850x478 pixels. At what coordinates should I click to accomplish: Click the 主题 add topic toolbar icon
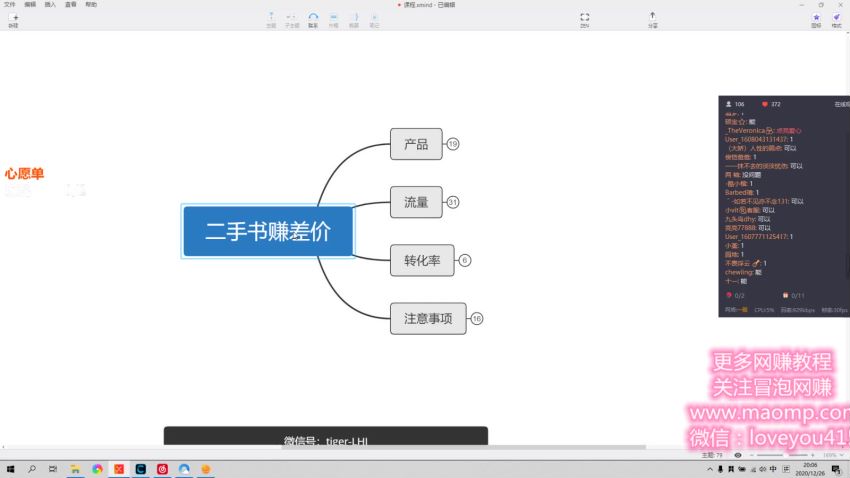coord(271,21)
